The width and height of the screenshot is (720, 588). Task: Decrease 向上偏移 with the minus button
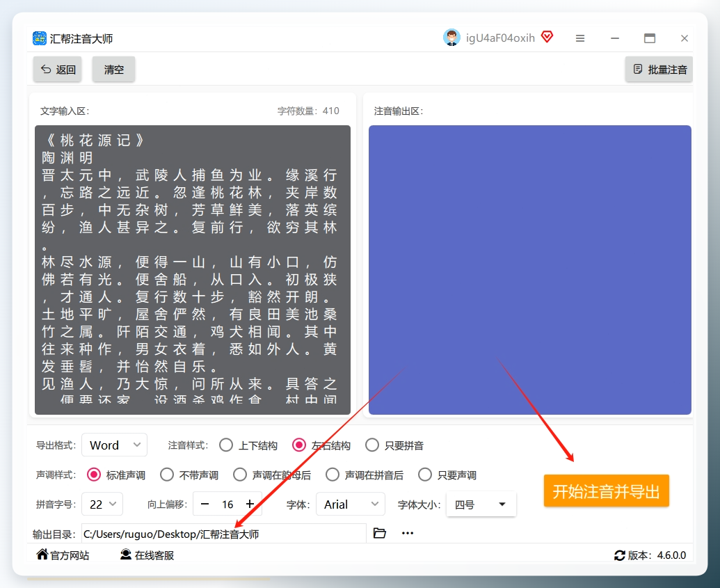pyautogui.click(x=205, y=504)
